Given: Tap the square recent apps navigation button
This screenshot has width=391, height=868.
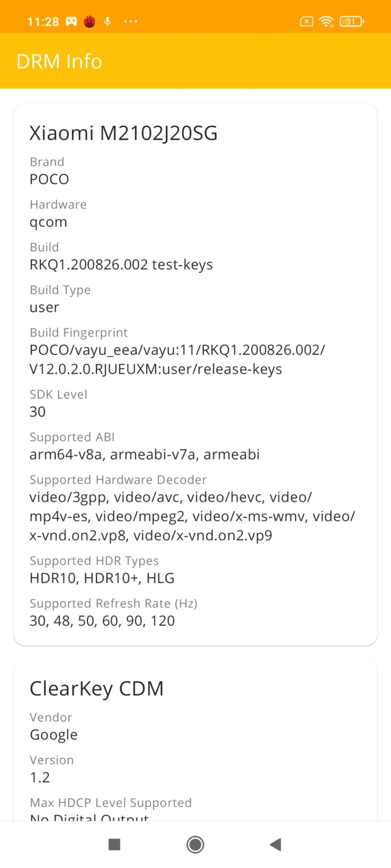Looking at the screenshot, I should tap(114, 844).
